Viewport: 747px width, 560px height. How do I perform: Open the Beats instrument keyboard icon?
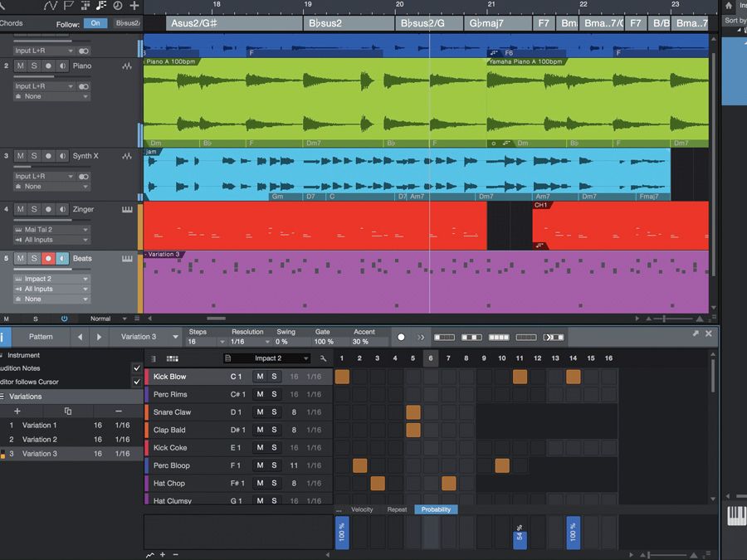coord(127,259)
